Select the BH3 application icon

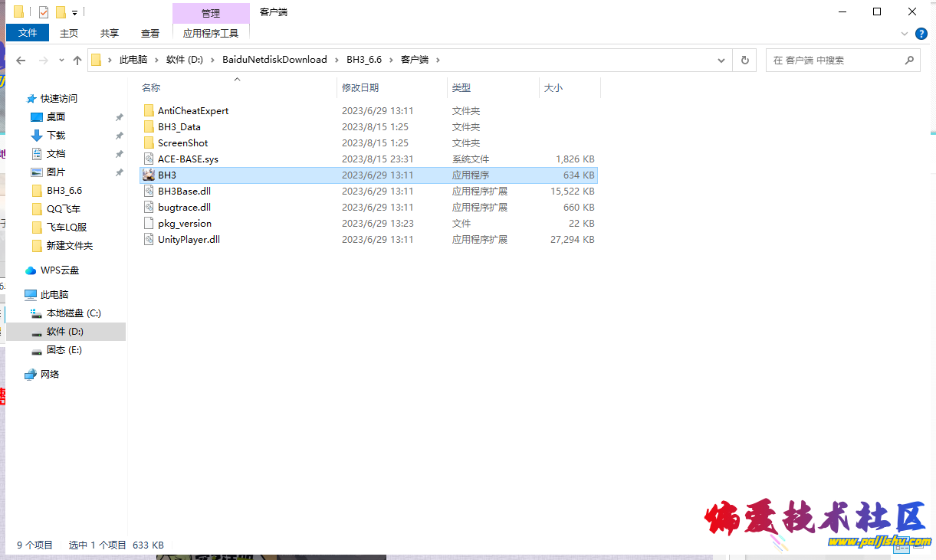point(149,175)
